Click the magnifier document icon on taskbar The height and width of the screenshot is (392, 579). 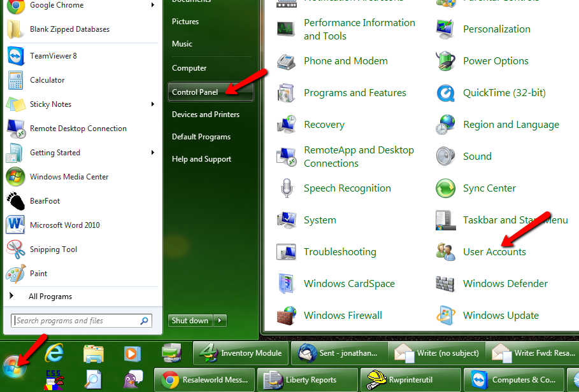[x=93, y=380]
